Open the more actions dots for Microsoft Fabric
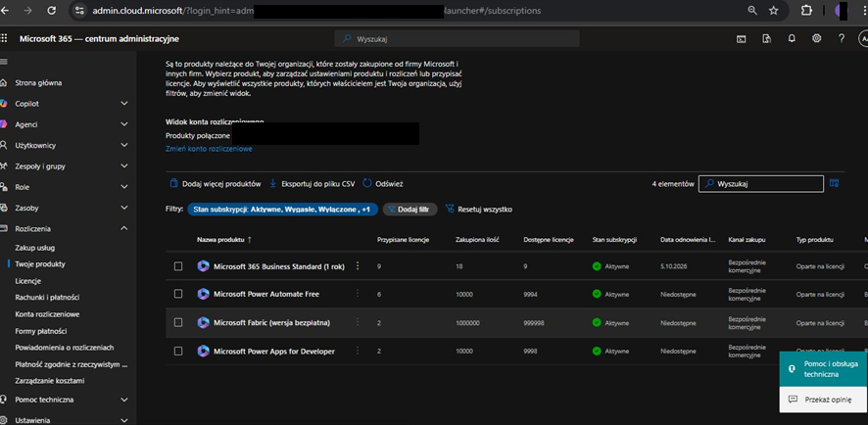This screenshot has width=868, height=425. tap(358, 322)
